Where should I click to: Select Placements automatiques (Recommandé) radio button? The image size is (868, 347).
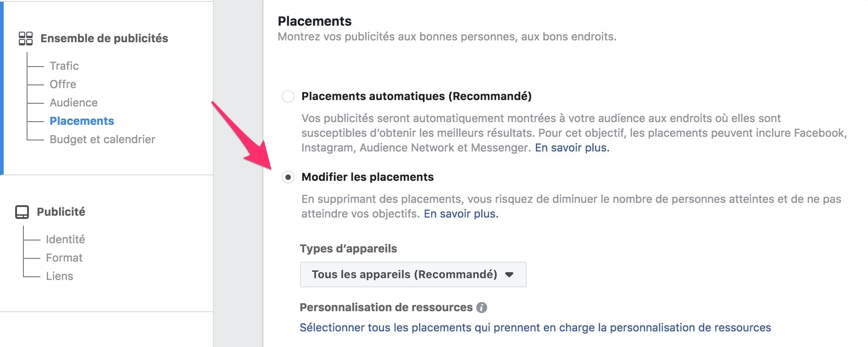pos(288,96)
